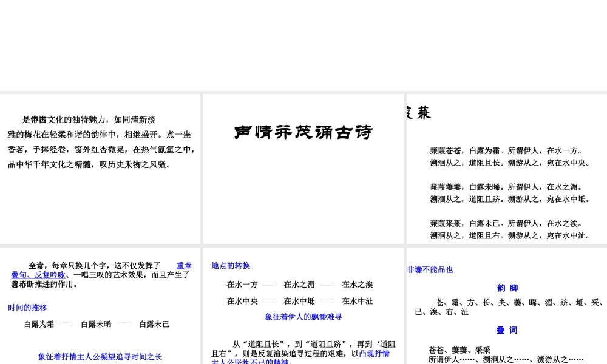Open the 蒹葭 poem slide
Image resolution: width=607 pixels, height=364 pixels.
point(507,169)
